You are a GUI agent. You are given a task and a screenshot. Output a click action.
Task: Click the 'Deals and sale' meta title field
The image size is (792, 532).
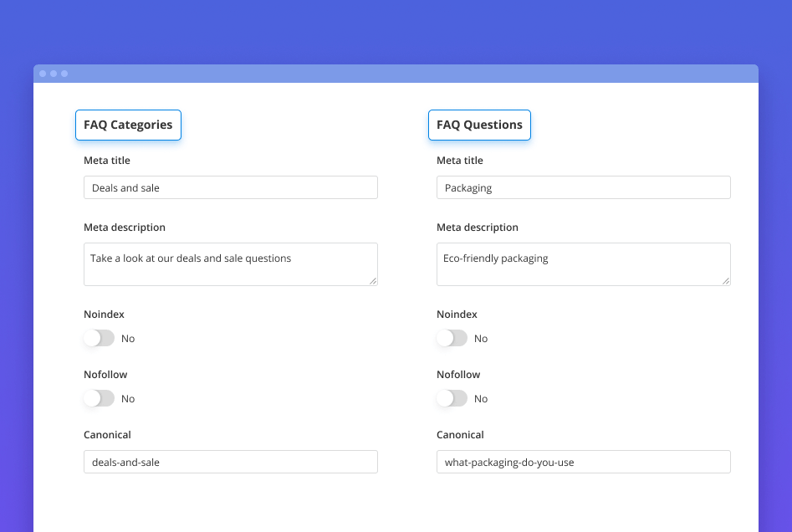point(230,187)
